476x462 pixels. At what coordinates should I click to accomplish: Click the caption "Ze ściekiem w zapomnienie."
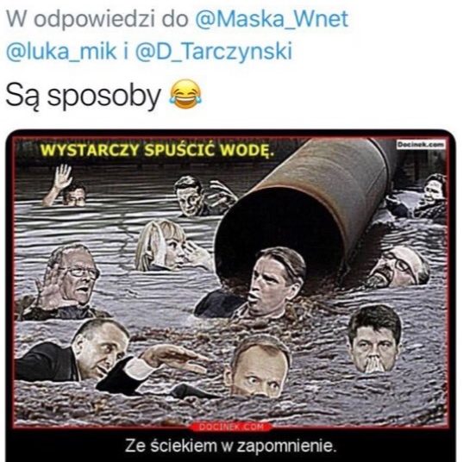point(231,446)
